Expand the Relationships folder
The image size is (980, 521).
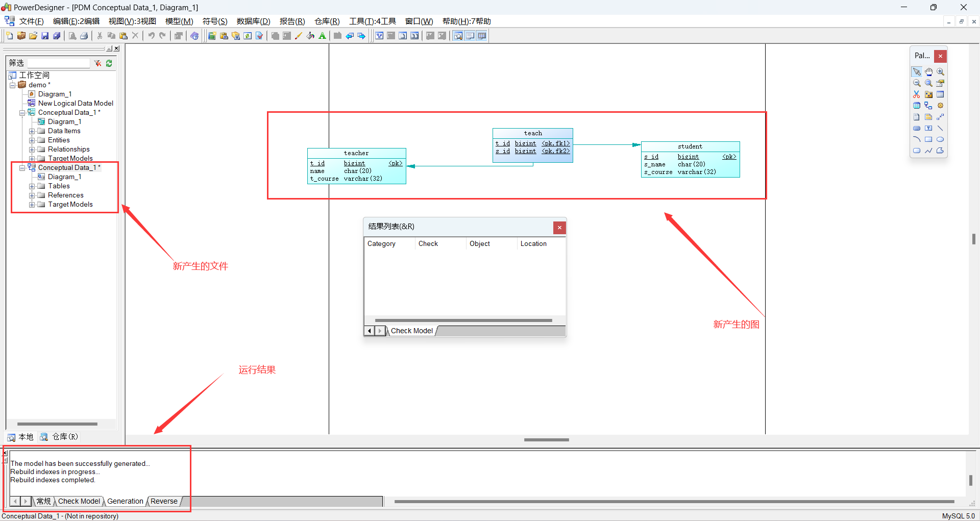pos(32,150)
